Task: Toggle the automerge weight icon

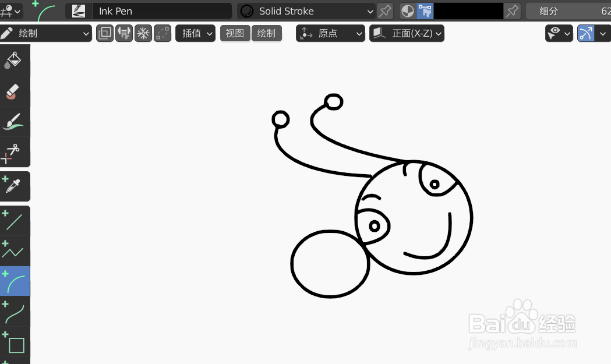Action: click(x=124, y=34)
